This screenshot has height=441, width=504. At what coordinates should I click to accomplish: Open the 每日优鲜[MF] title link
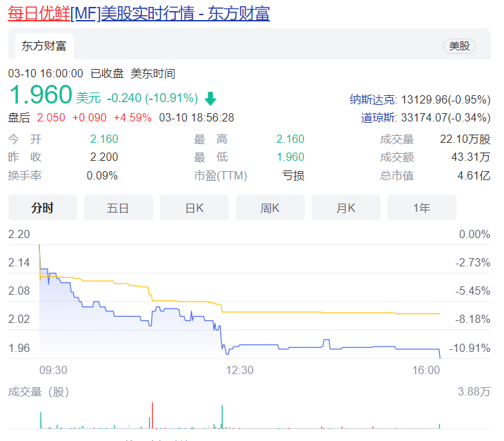139,13
